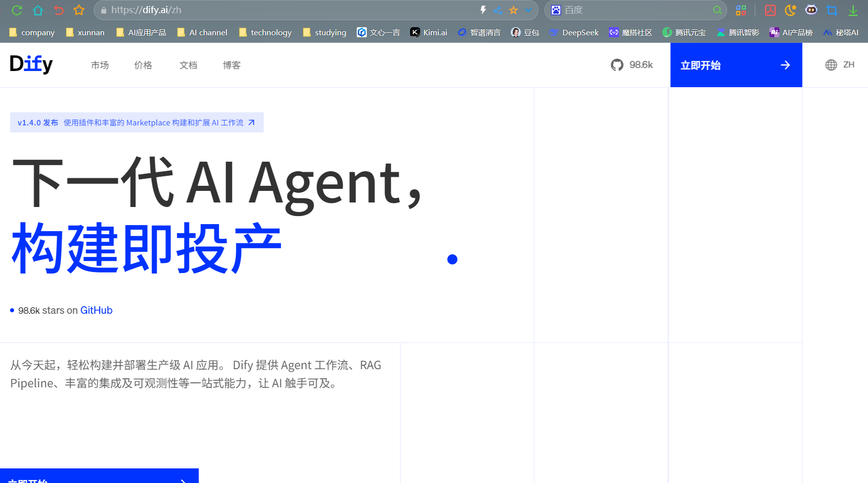This screenshot has height=483, width=868.
Task: Open the colorful apps grid icon
Action: coord(741,10)
